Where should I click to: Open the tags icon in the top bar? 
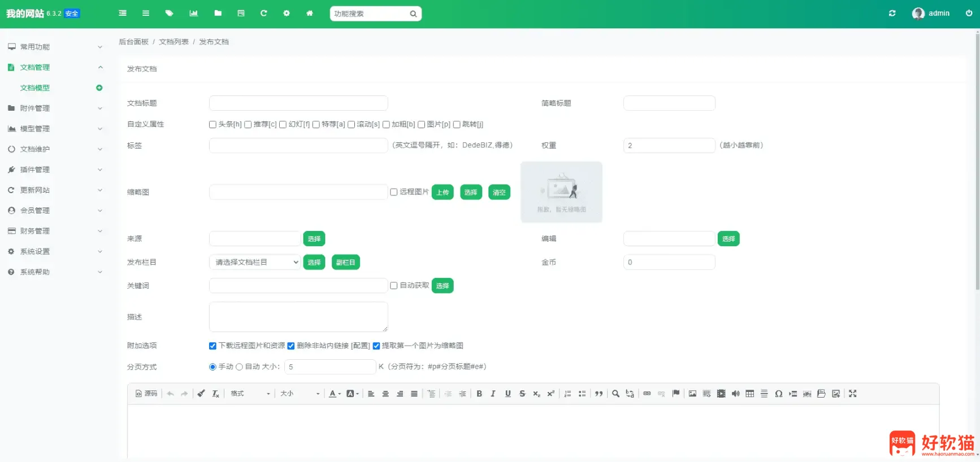click(169, 14)
